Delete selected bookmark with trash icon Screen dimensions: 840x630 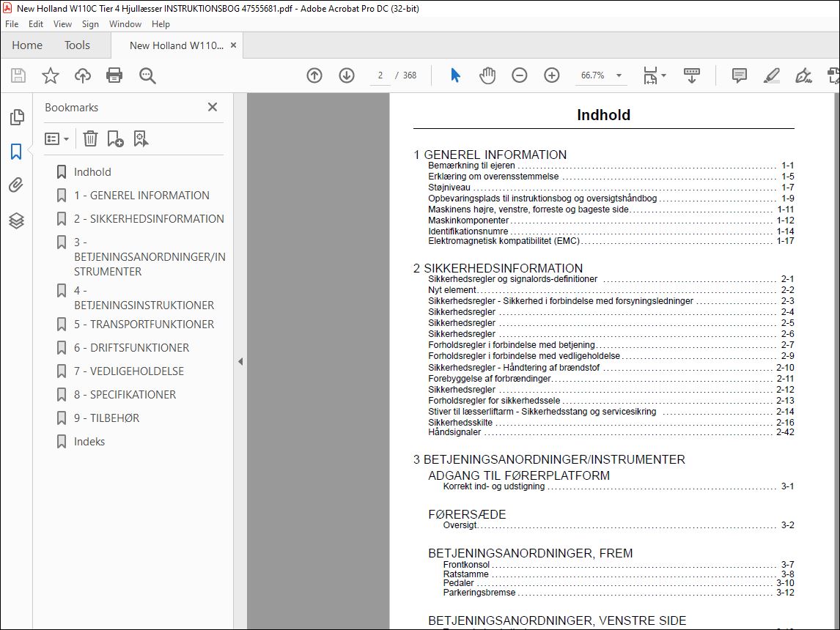pyautogui.click(x=90, y=138)
